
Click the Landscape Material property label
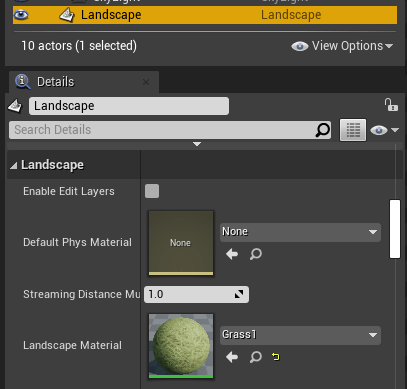click(x=72, y=345)
